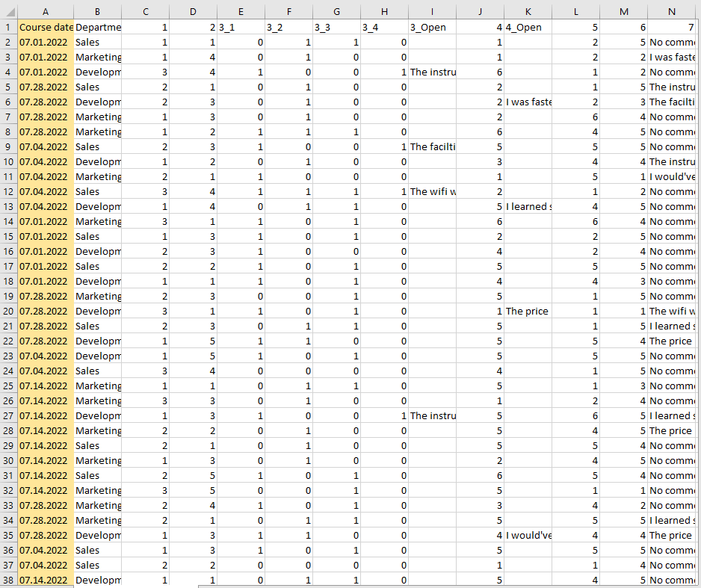Click the row 38 header
This screenshot has height=588, width=701.
(x=8, y=580)
